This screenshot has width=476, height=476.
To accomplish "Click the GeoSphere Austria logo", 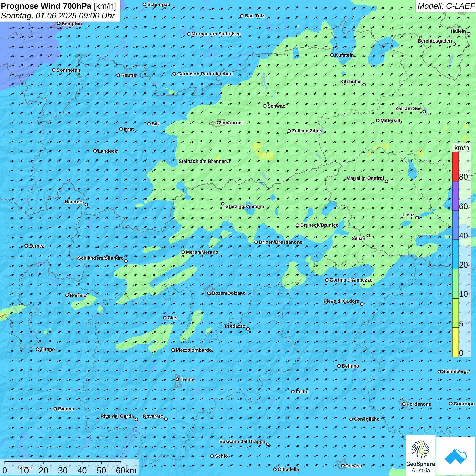I will (x=421, y=456).
